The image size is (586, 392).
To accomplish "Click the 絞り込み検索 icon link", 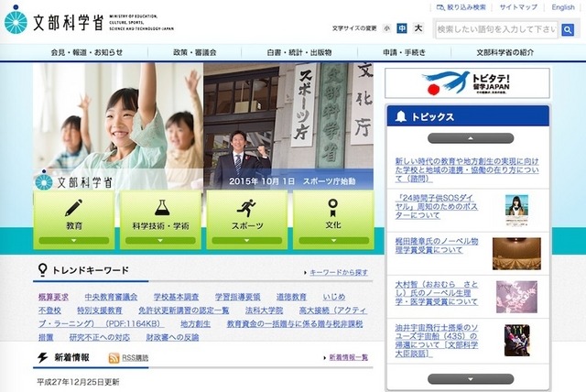I will [x=461, y=7].
